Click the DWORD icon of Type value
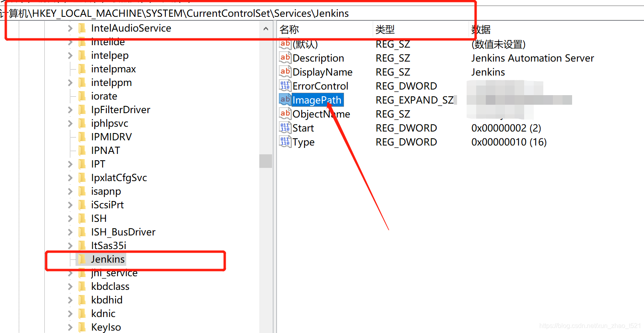Screen dimensions: 644x333 pyautogui.click(x=285, y=142)
